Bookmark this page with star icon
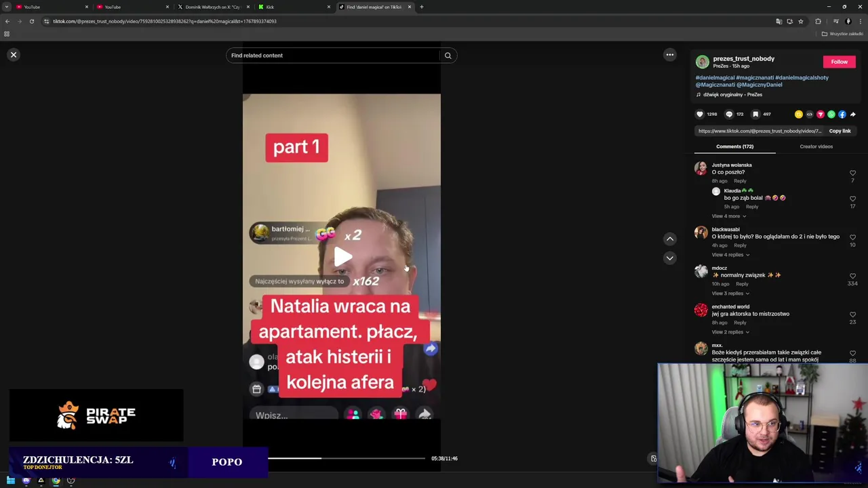 click(800, 21)
